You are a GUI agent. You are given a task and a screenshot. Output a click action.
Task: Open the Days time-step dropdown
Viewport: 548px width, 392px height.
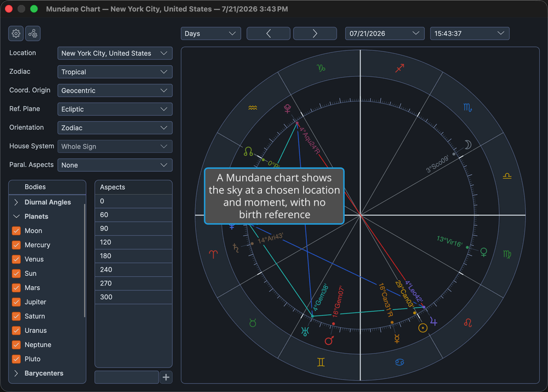click(x=211, y=33)
